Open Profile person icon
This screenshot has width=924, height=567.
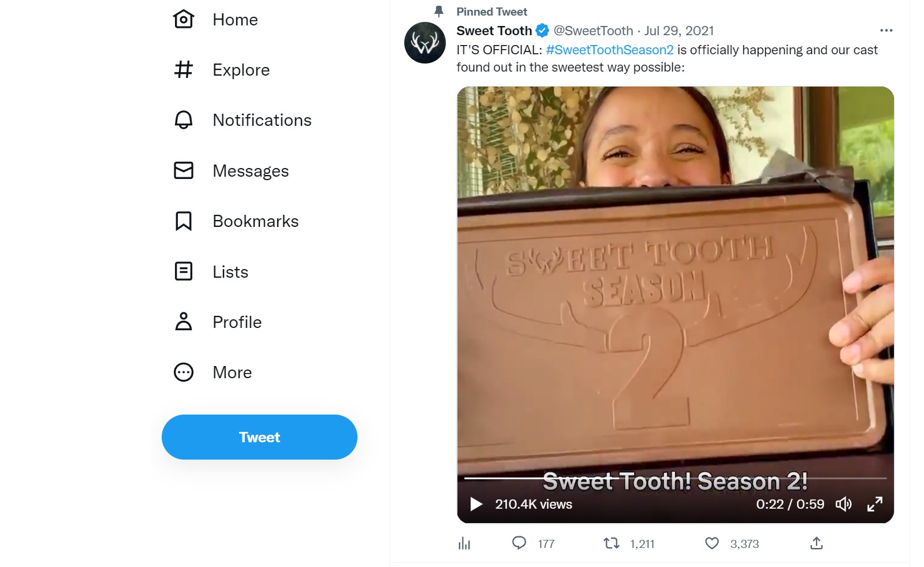pyautogui.click(x=184, y=322)
